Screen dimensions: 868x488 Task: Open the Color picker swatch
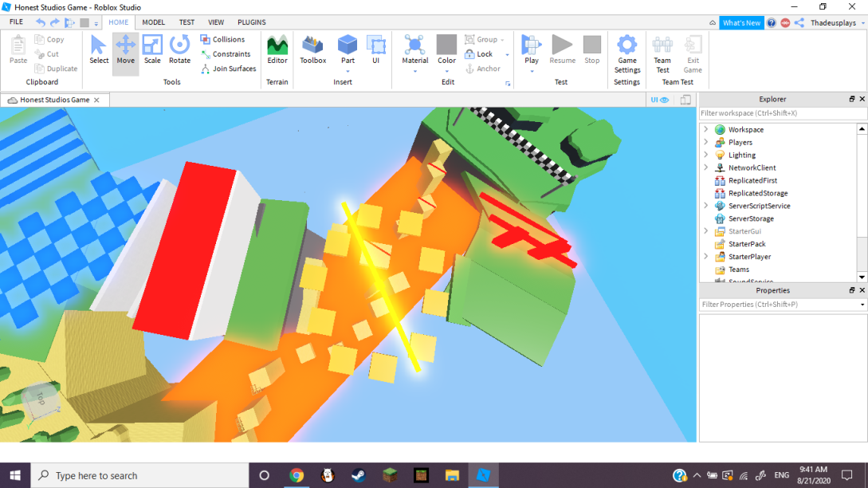tap(446, 45)
